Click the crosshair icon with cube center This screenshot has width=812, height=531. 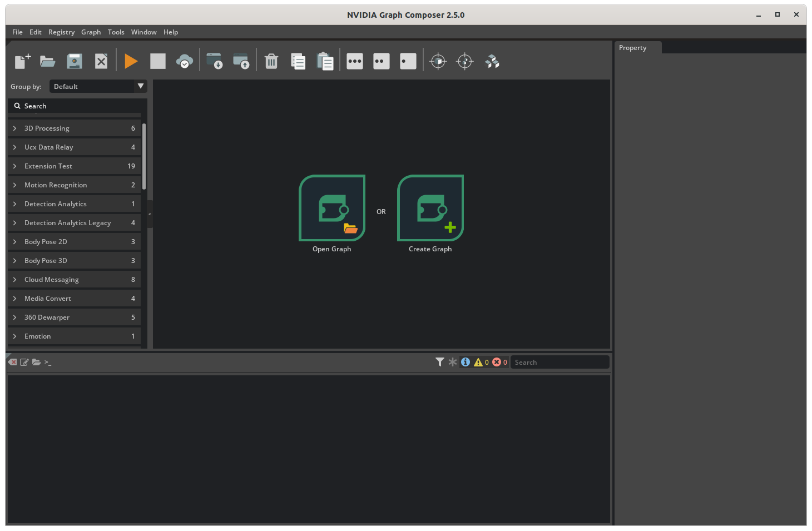pyautogui.click(x=438, y=61)
